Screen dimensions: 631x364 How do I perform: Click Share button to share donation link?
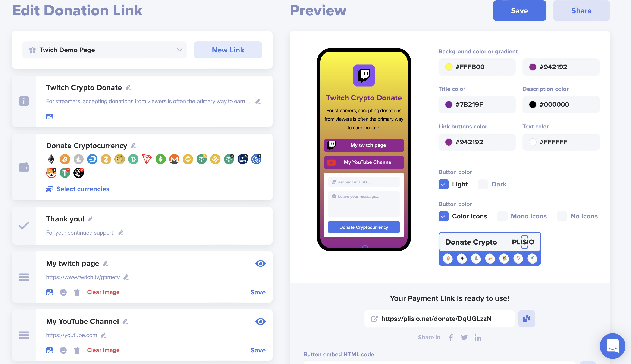(581, 10)
